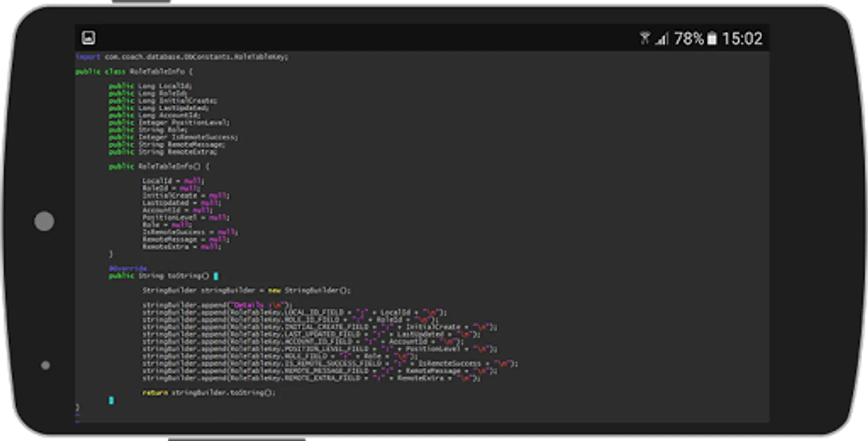
Task: Click the 'IsRemoteSuccess = null;' assignment
Action: coord(190,232)
